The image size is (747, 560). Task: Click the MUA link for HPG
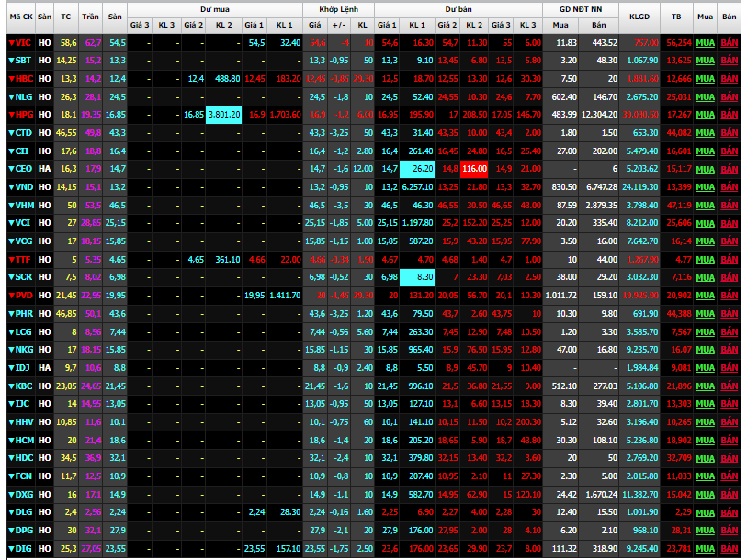pos(705,115)
